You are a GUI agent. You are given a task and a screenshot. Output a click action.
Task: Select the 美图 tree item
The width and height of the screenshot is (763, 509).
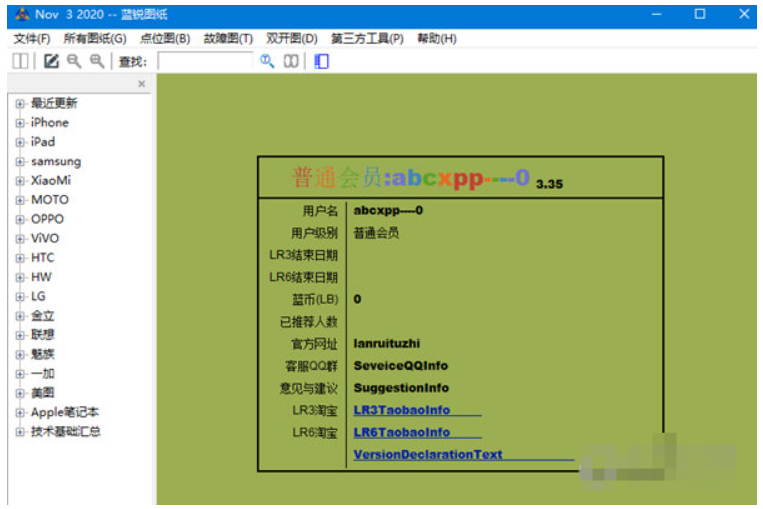43,393
